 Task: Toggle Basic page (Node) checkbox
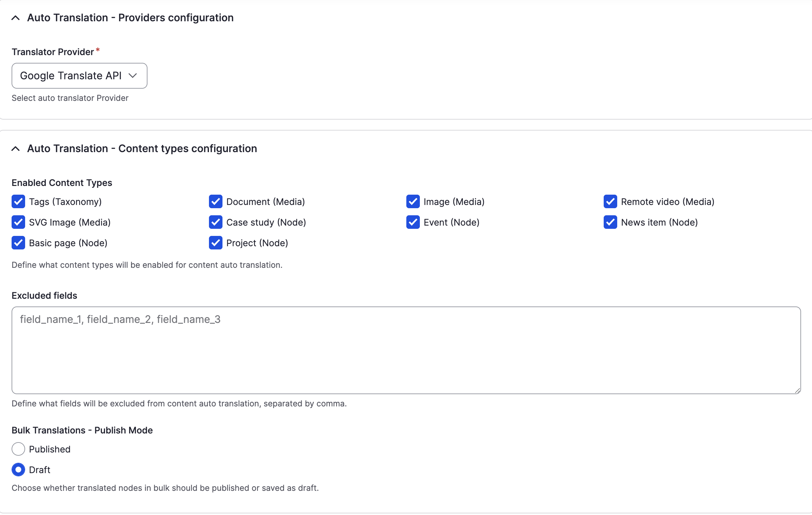pyautogui.click(x=18, y=243)
